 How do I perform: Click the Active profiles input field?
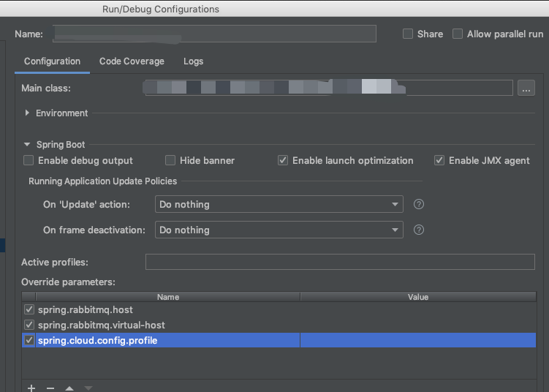[340, 262]
